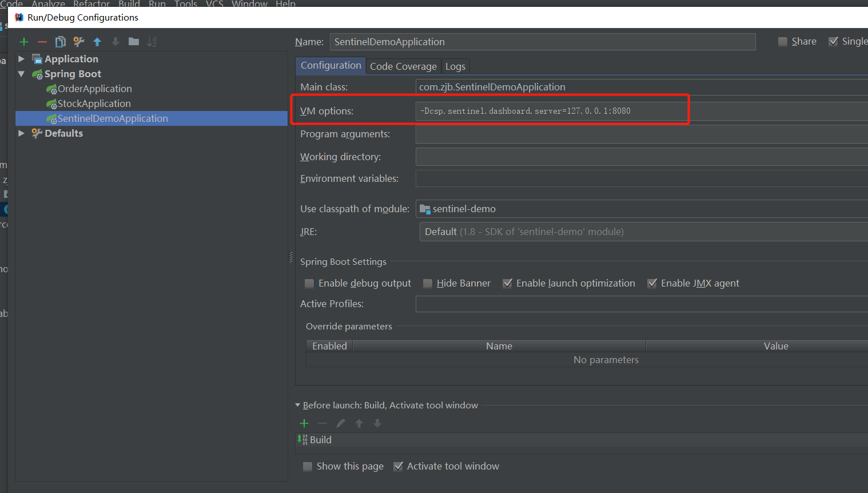Collapse the Spring Boot group
This screenshot has width=868, height=493.
(x=21, y=74)
